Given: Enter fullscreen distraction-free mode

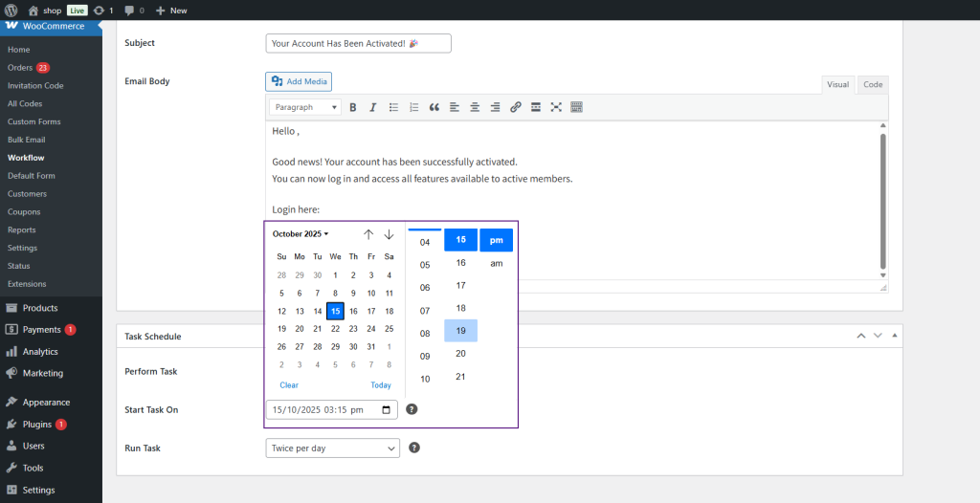Looking at the screenshot, I should (556, 107).
